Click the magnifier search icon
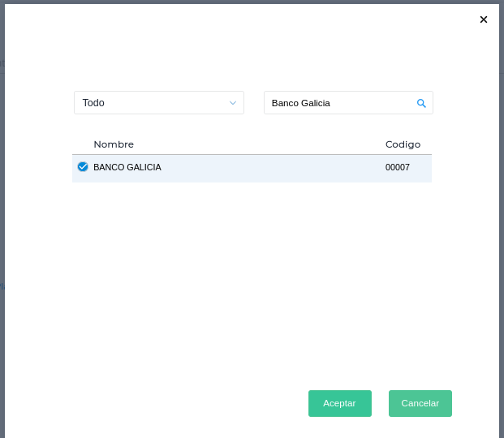Screen dimensions: 504x438 point(421,103)
